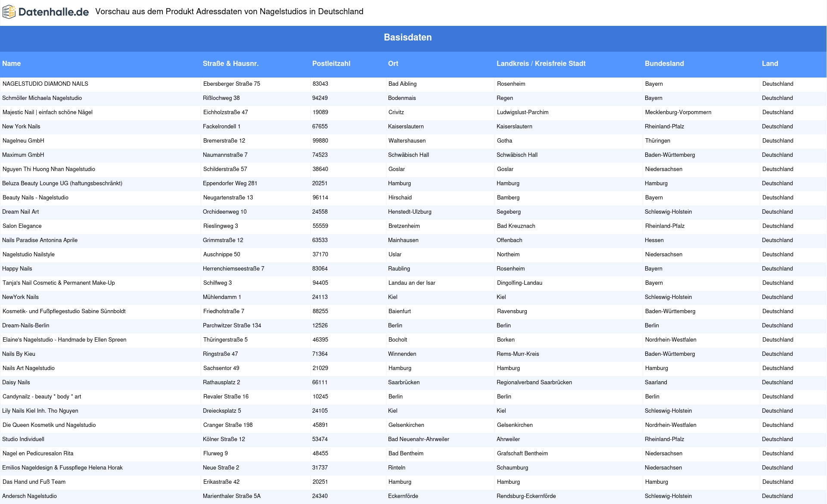This screenshot has width=827, height=504.
Task: Select Candynailz - beauty * body * art
Action: coord(42,397)
